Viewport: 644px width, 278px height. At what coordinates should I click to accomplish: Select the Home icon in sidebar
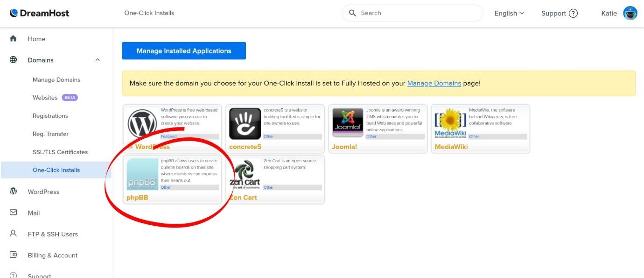tap(13, 39)
